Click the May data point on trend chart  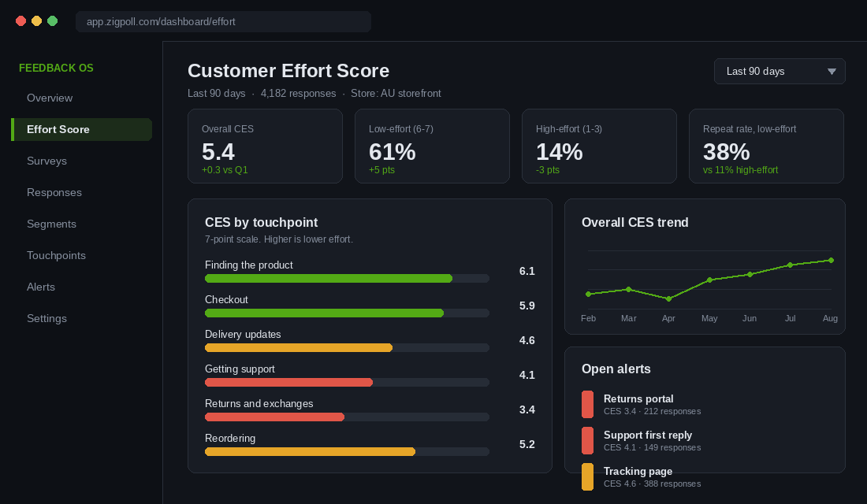pyautogui.click(x=710, y=280)
